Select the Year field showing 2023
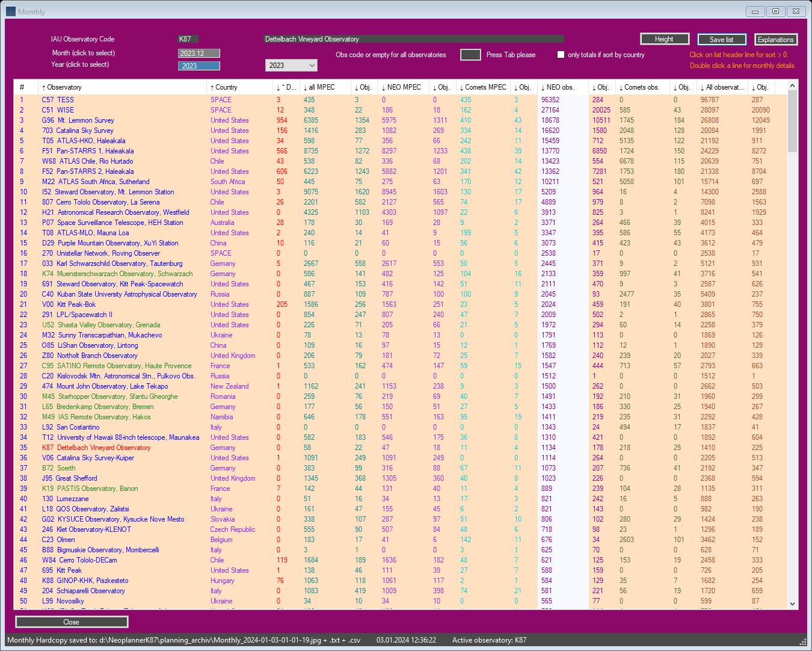Viewport: 812px width, 651px height. click(199, 66)
